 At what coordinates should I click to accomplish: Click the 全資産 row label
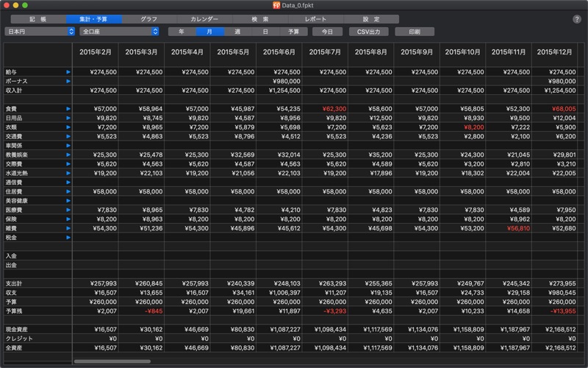tap(14, 347)
